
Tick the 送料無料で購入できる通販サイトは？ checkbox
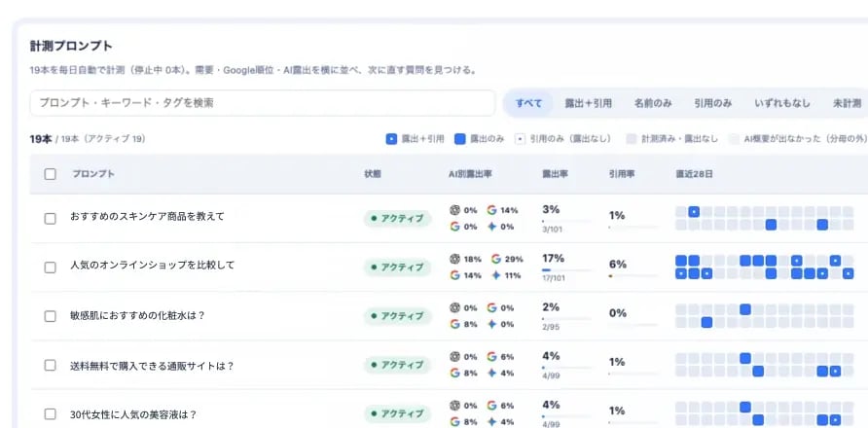pyautogui.click(x=50, y=365)
